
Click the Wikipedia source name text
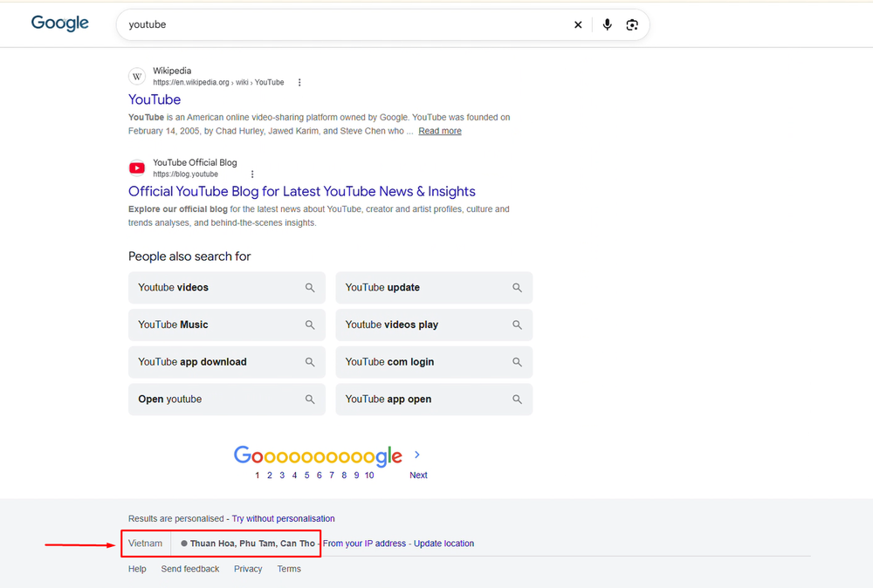click(x=172, y=71)
